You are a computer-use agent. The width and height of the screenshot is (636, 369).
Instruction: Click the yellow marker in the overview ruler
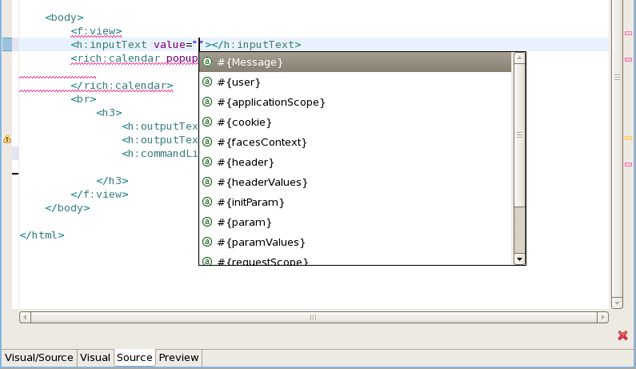point(628,138)
